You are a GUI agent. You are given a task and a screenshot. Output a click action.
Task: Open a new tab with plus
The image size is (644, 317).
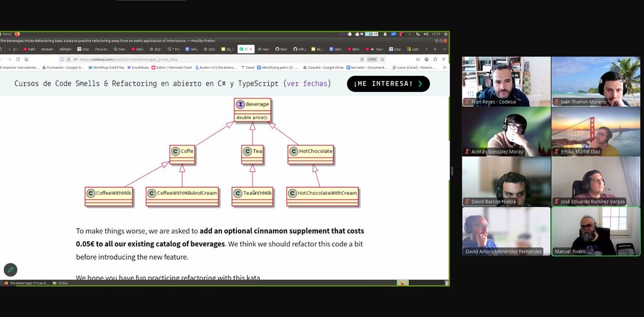[435, 50]
